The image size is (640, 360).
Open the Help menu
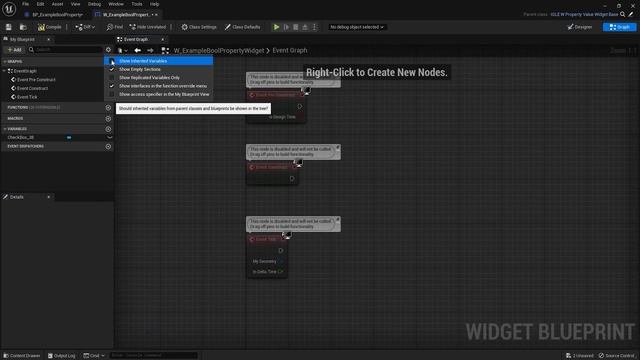pos(154,4)
